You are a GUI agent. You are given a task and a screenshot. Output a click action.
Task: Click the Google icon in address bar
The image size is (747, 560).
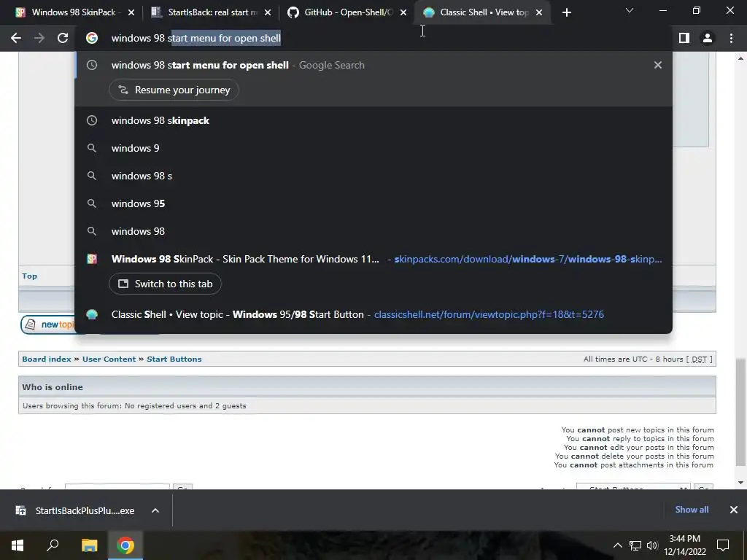click(92, 38)
